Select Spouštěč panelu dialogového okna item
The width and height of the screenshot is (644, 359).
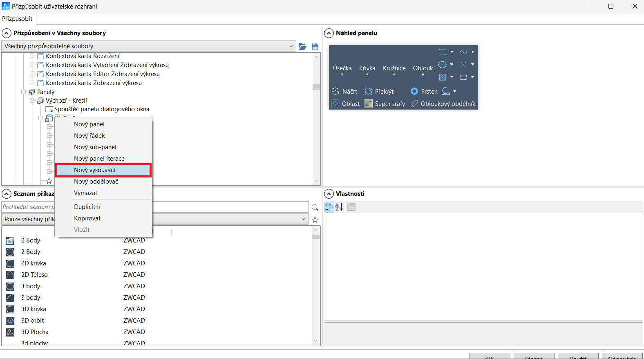[x=102, y=109]
